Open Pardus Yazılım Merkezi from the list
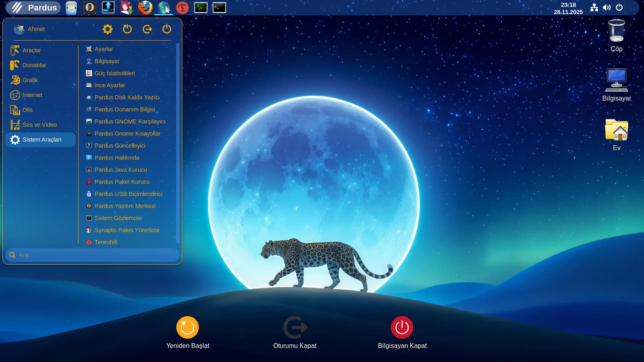Viewport: 644px width, 362px height. tap(125, 206)
